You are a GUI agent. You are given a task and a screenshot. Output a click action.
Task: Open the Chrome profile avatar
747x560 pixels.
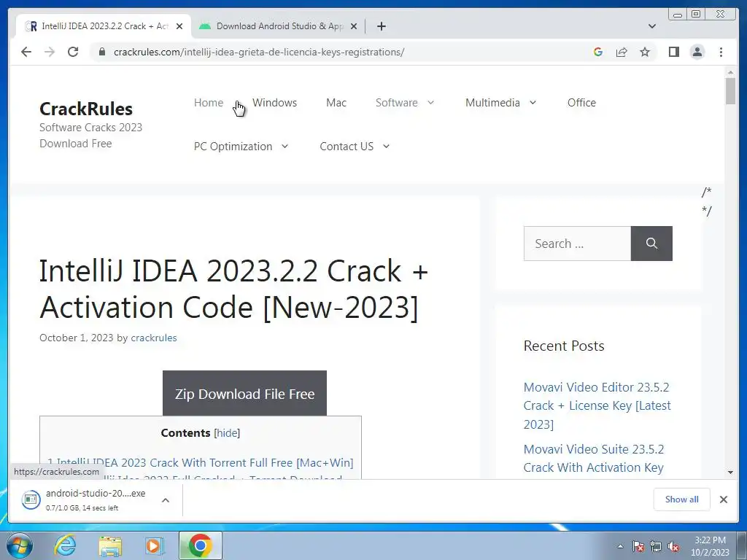point(697,52)
